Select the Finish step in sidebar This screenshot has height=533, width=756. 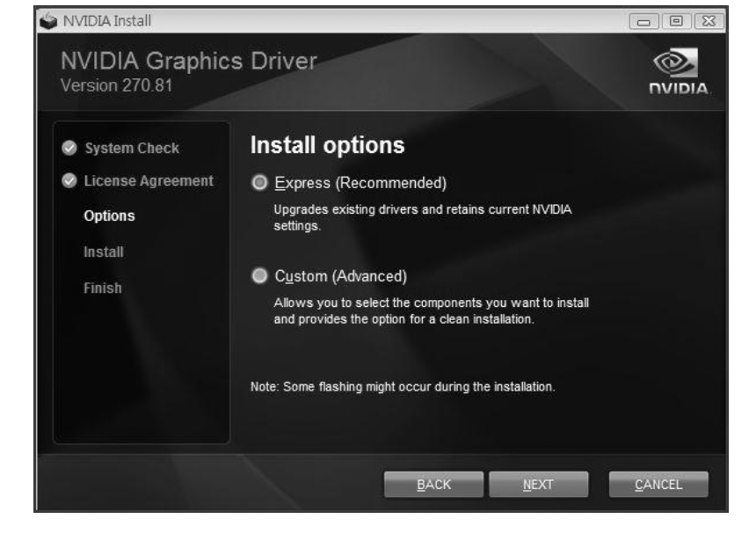(x=103, y=288)
